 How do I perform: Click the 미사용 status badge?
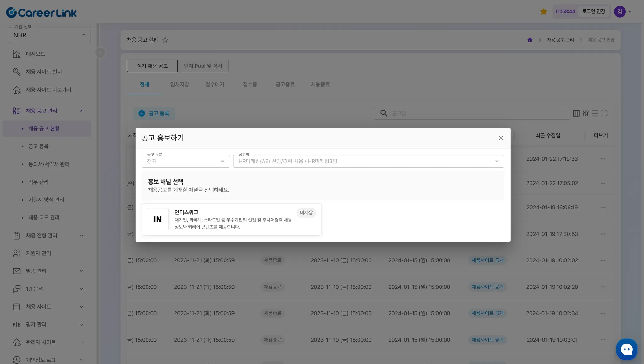click(x=306, y=213)
